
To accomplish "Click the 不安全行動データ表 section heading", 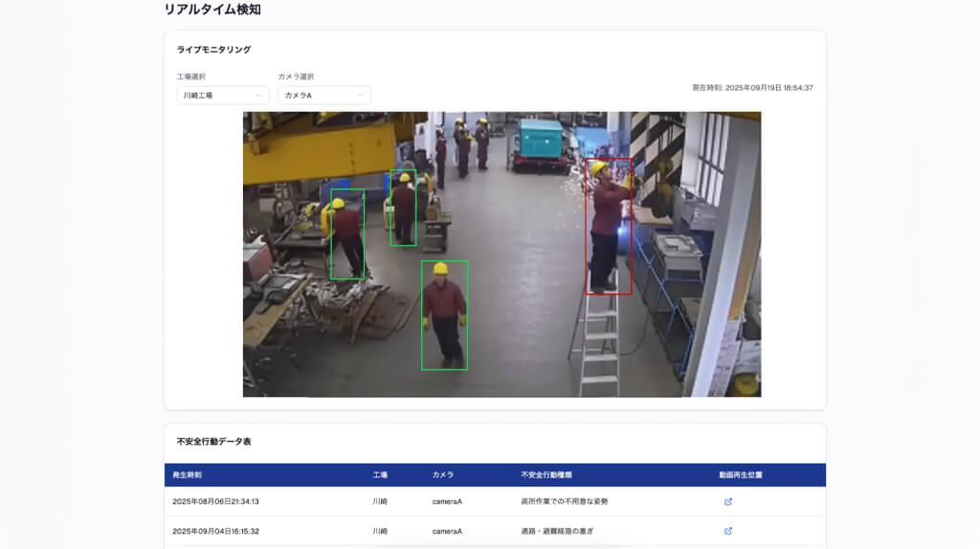I will [213, 442].
